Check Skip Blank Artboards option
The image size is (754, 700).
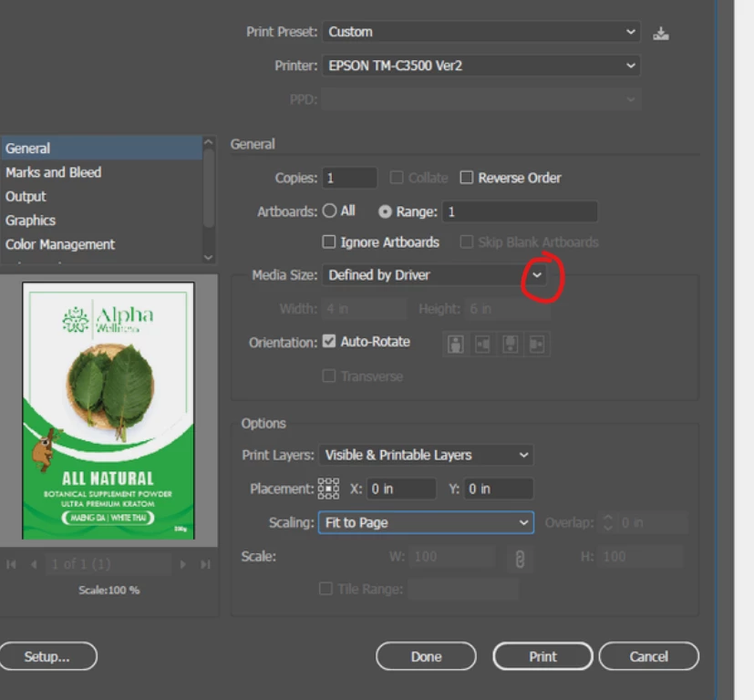point(466,242)
